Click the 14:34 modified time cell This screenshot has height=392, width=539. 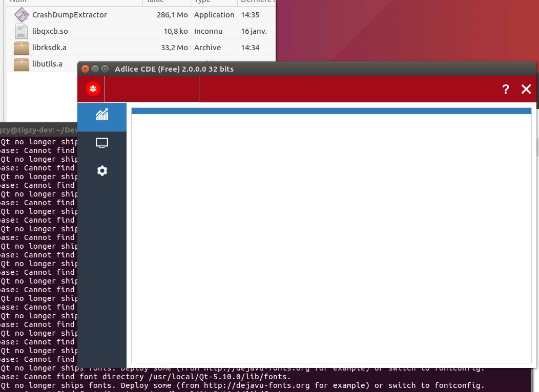point(250,48)
